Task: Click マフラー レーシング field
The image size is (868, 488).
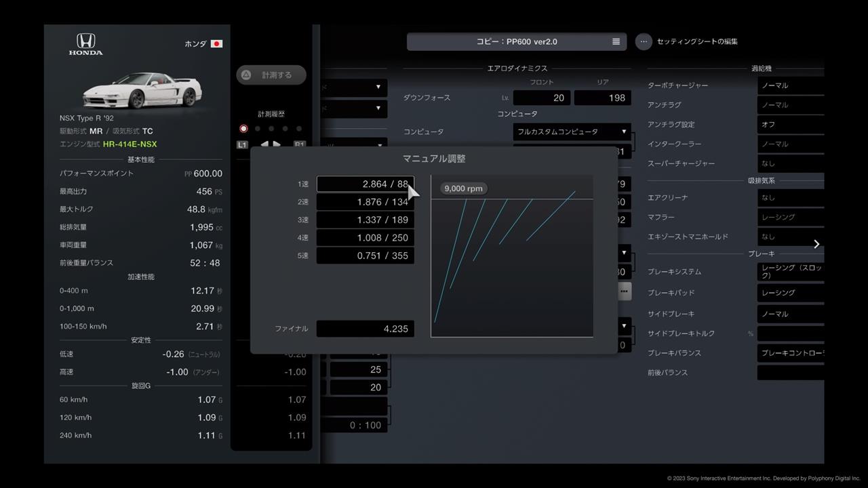Action: click(x=791, y=217)
